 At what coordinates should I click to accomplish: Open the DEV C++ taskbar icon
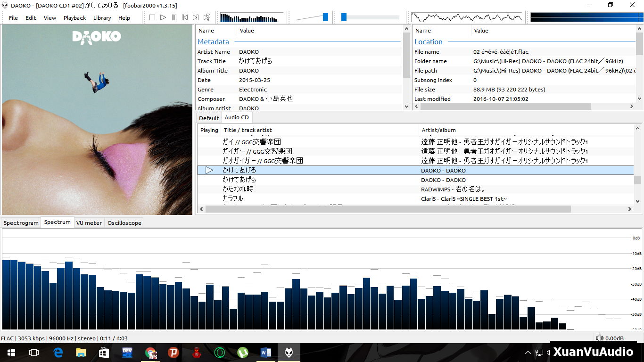tap(127, 353)
